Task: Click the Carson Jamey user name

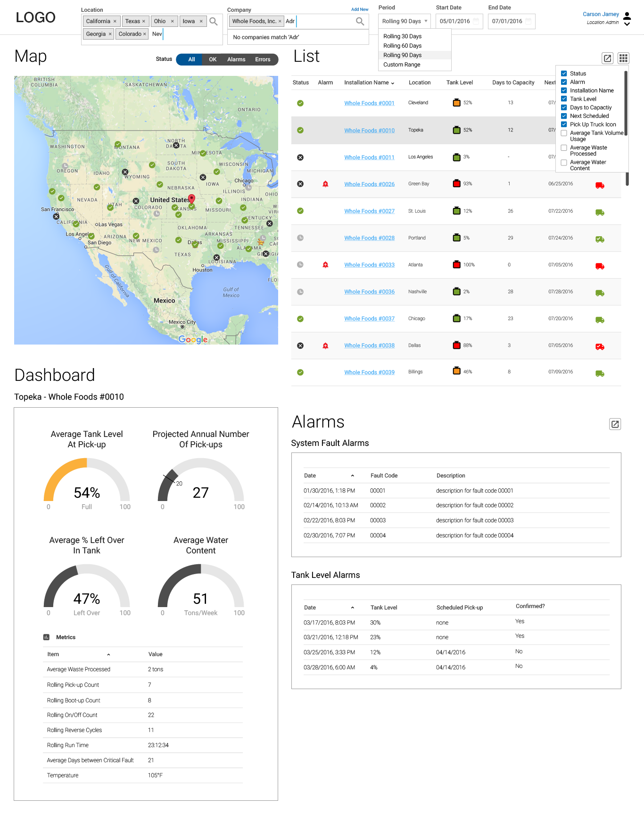Action: click(601, 14)
